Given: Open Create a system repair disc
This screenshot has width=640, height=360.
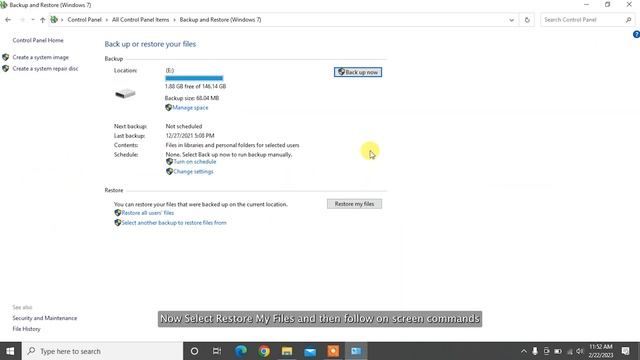Looking at the screenshot, I should point(45,69).
